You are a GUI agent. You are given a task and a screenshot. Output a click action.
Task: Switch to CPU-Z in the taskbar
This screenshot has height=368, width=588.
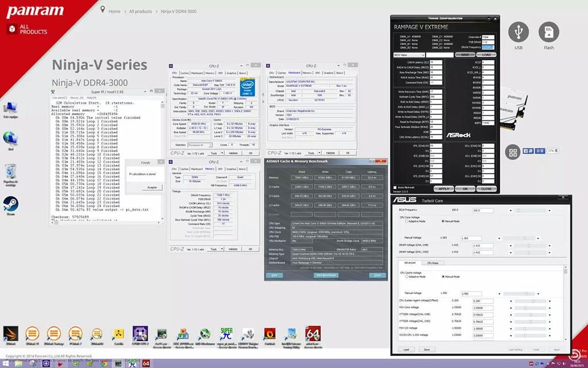click(46, 363)
